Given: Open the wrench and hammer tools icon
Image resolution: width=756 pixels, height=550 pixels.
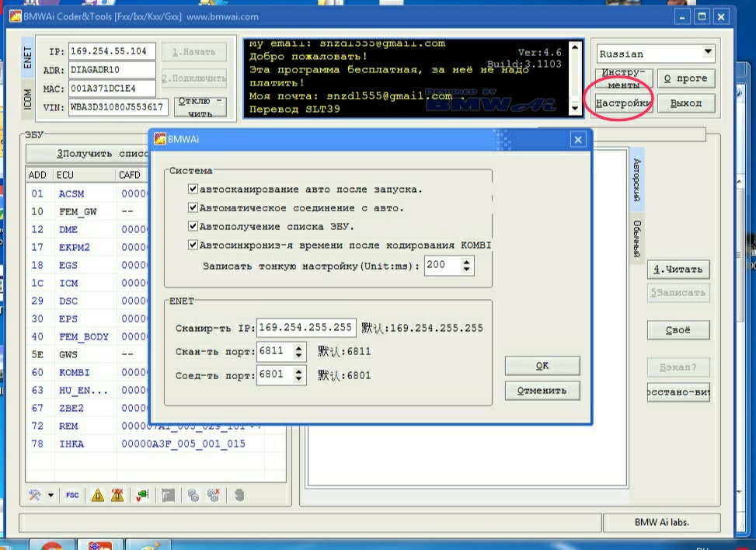Looking at the screenshot, I should tap(34, 495).
